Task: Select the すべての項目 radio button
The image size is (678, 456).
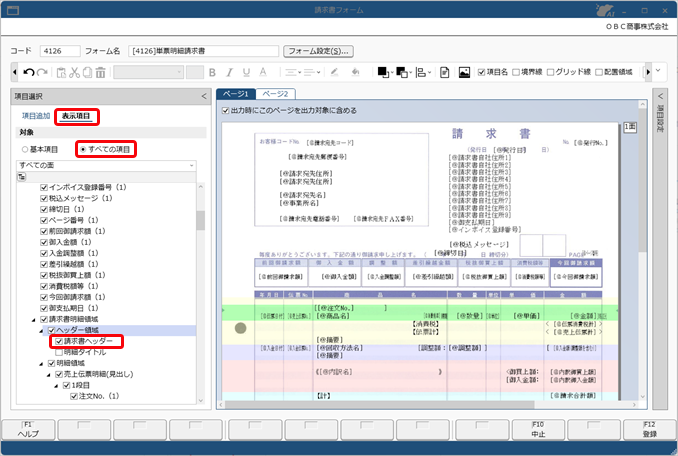Action: pyautogui.click(x=83, y=150)
